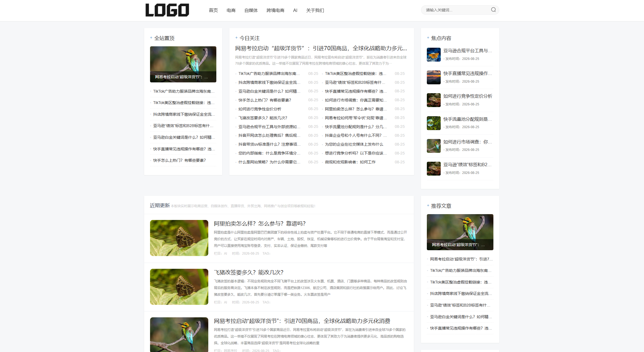Open headline 网易考拉启动"超级洋货节" in 今日关注

coord(321,48)
